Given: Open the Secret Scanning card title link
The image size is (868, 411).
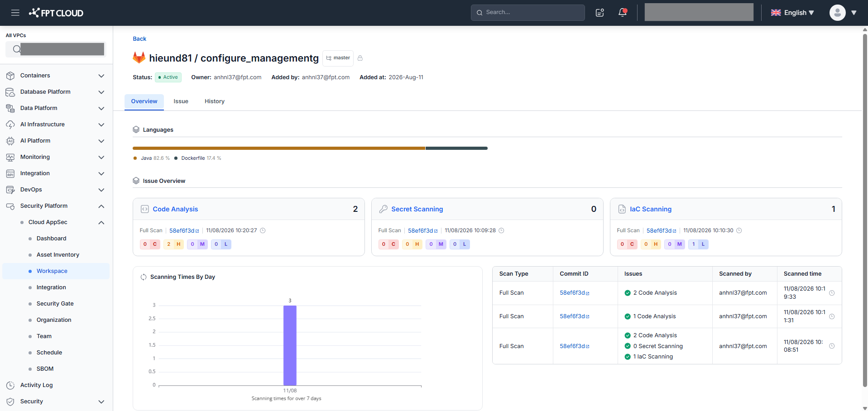Looking at the screenshot, I should (417, 209).
